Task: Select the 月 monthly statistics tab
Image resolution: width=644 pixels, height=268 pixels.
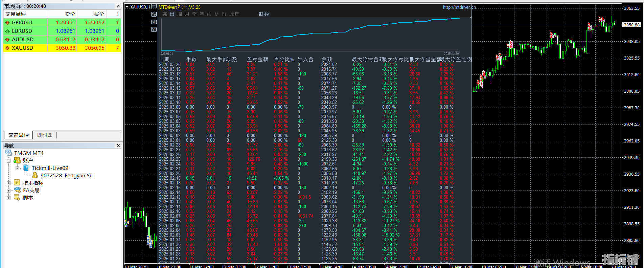Action: 187,14
